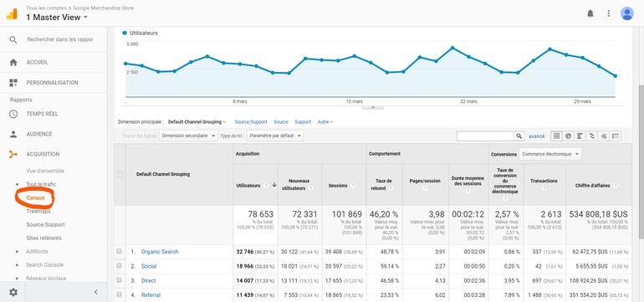Screen dimensions: 644x302
Task: Collapse the sidebar with the chevron
Action: (x=95, y=292)
